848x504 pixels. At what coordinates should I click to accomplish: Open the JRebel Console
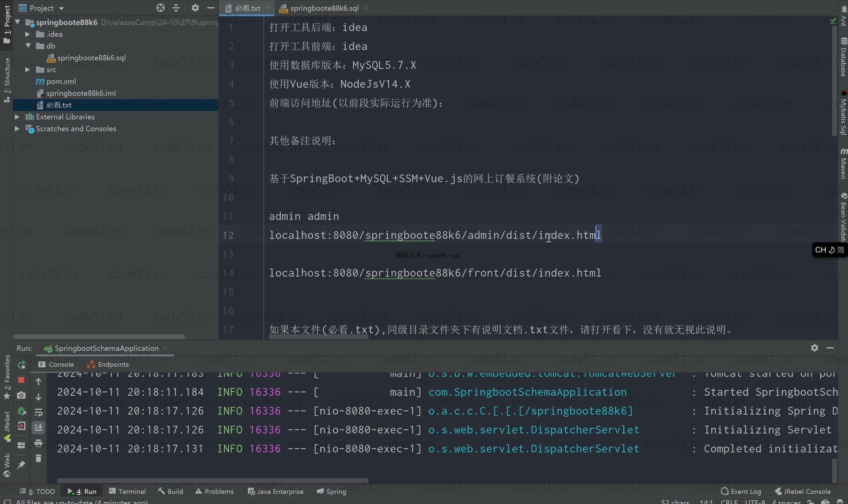click(803, 492)
